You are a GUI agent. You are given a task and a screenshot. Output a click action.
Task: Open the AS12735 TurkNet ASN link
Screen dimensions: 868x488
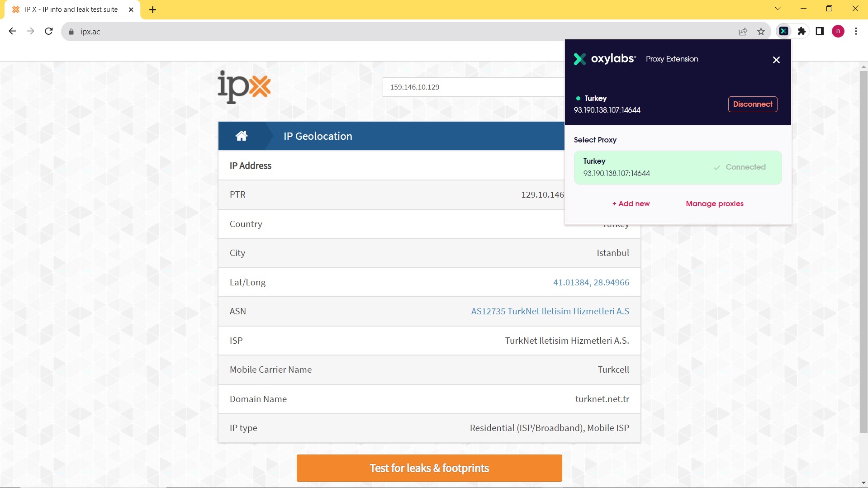tap(550, 311)
